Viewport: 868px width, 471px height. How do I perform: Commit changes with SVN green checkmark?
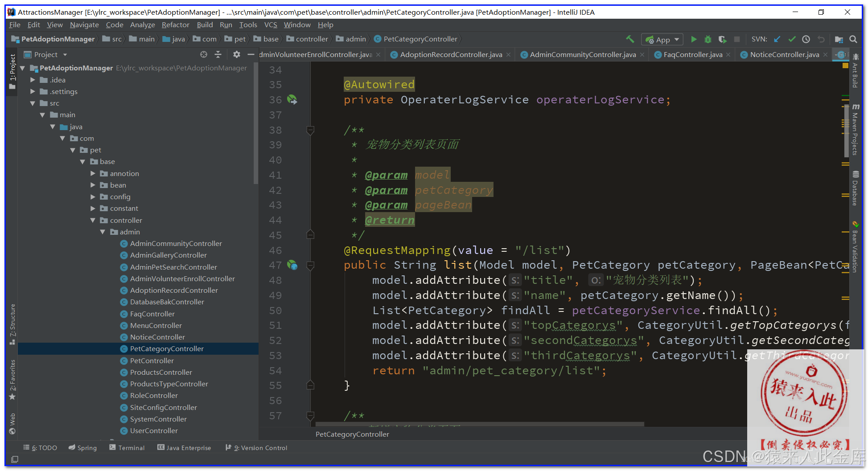[792, 39]
